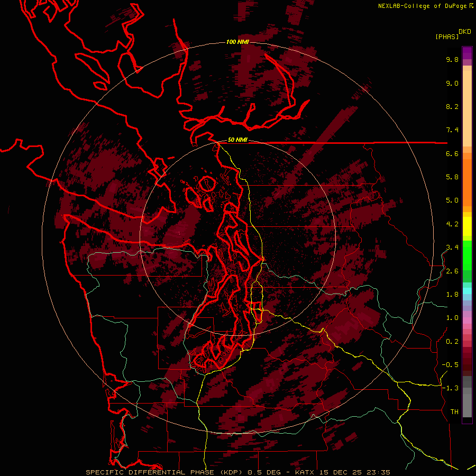
Task: Click the TH threshold legend label
Action: [x=454, y=412]
